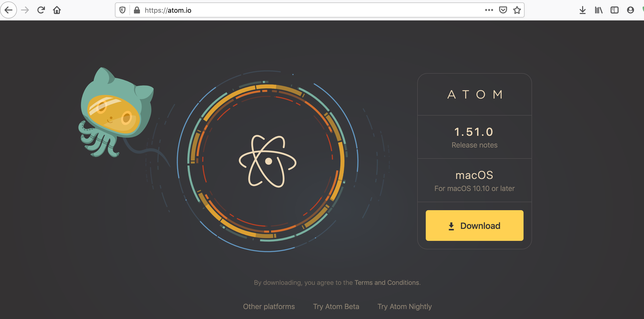The width and height of the screenshot is (644, 319).
Task: Click the browser Back arrow button
Action: tap(9, 10)
